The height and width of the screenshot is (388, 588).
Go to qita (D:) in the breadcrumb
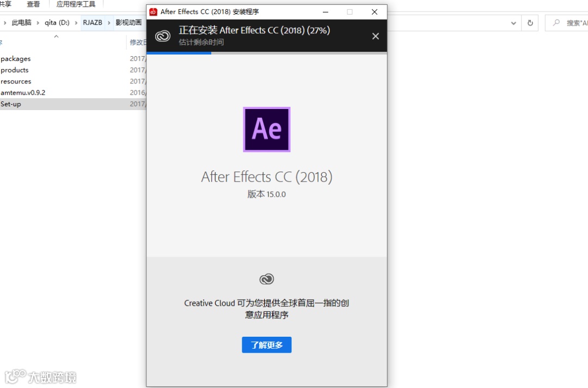57,22
